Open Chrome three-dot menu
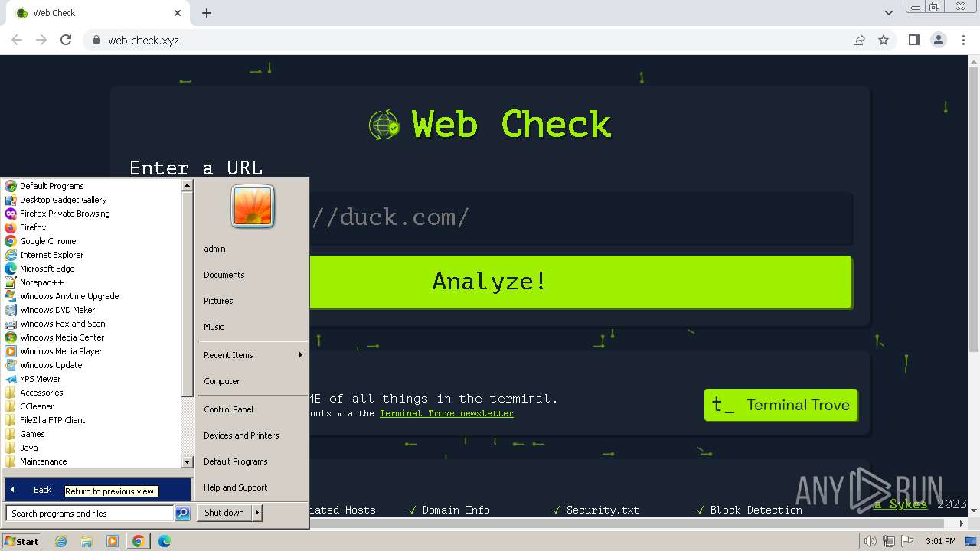This screenshot has height=551, width=980. click(x=963, y=40)
